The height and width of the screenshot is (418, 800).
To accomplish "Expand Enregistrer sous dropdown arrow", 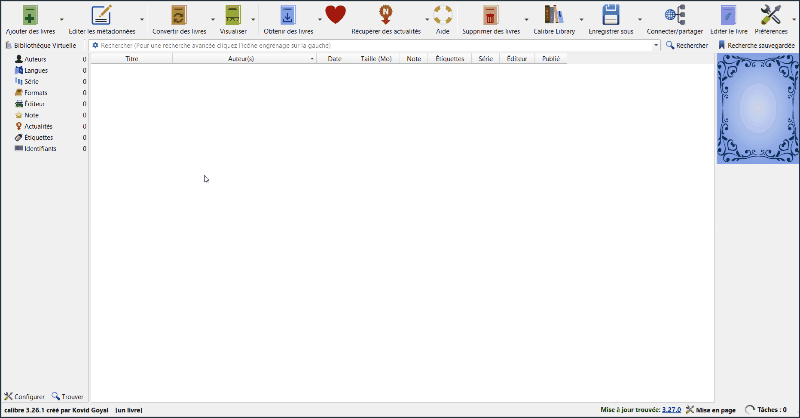I will coord(640,19).
